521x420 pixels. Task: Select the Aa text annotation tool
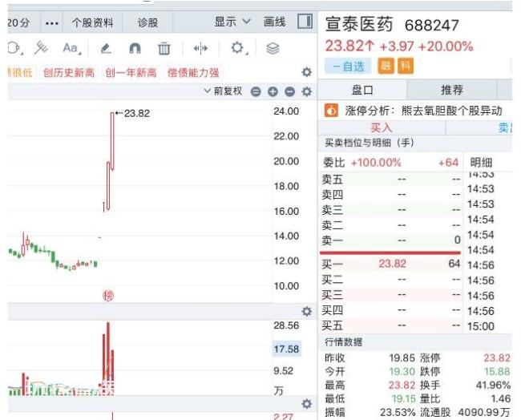click(x=71, y=48)
